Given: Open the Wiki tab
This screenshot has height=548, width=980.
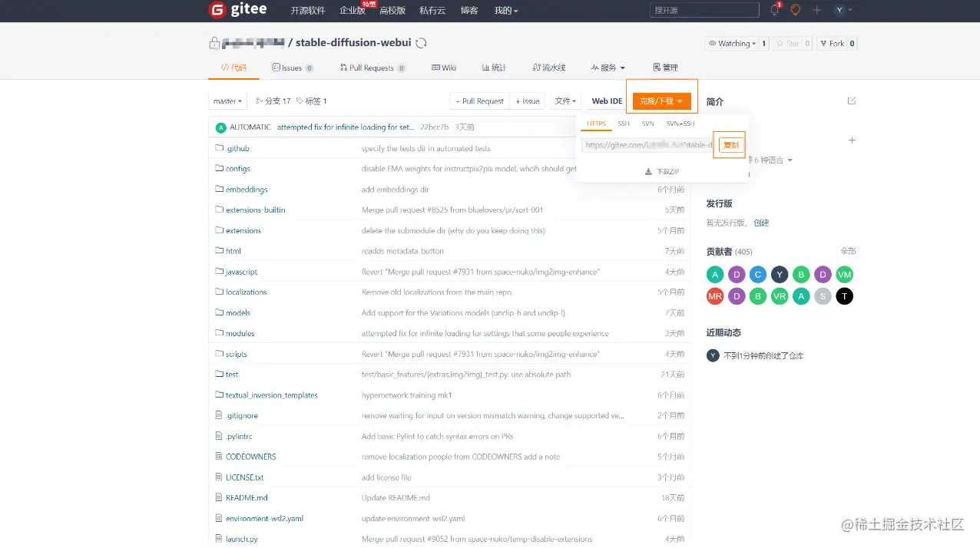Looking at the screenshot, I should (444, 68).
